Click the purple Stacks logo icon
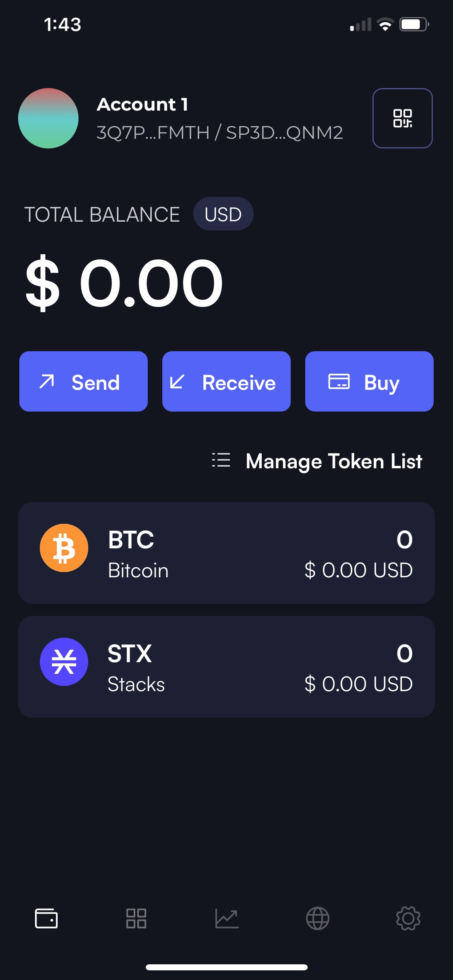453x980 pixels. (64, 662)
